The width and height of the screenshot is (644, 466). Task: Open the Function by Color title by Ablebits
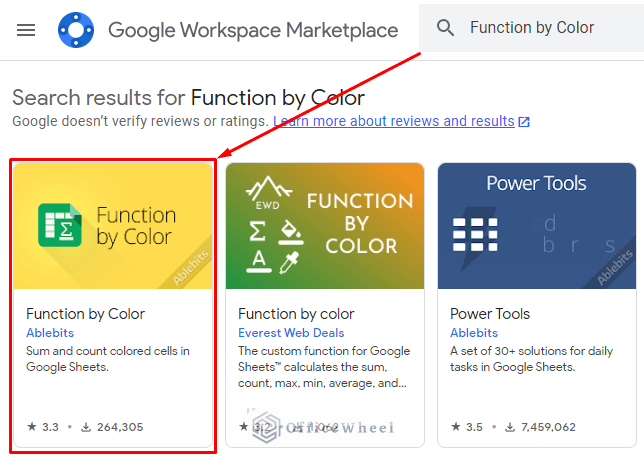pos(85,314)
